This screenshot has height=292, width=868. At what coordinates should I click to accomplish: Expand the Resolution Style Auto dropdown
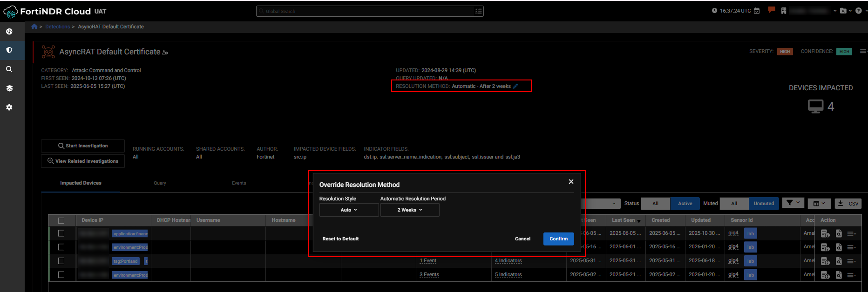point(349,210)
